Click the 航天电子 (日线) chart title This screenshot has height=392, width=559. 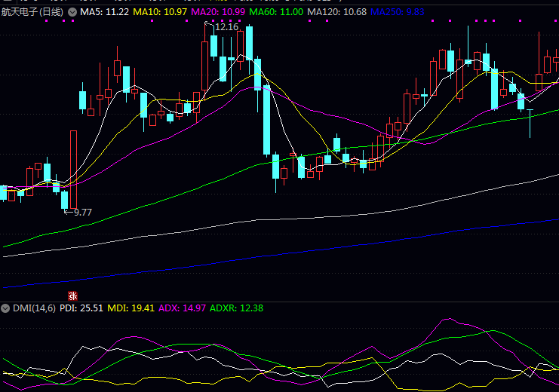[x=32, y=13]
